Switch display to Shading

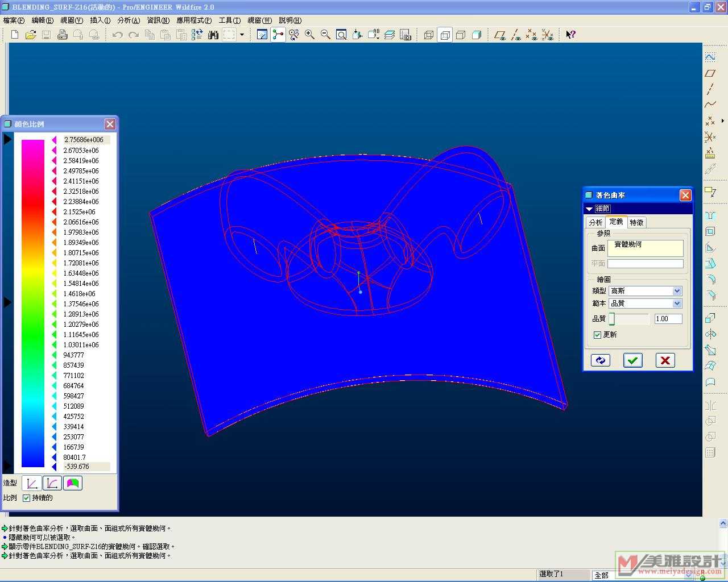point(477,35)
